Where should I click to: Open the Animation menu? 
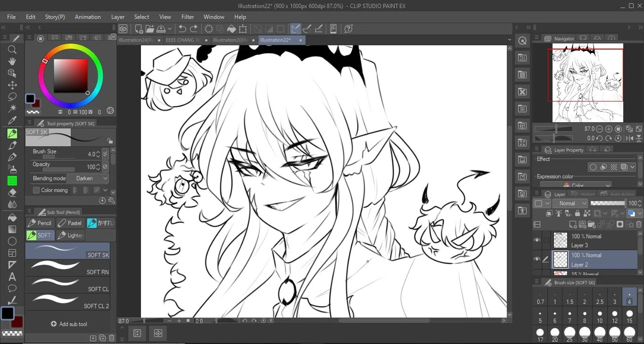coord(88,17)
